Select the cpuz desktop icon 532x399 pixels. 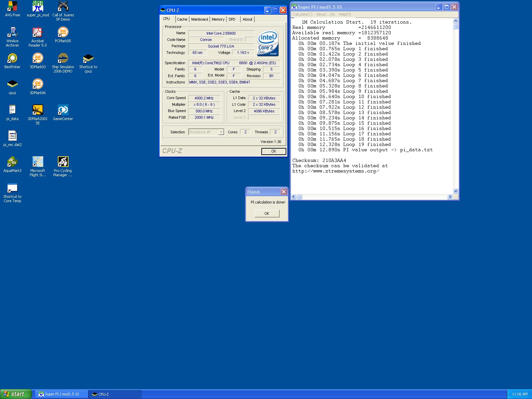click(x=12, y=87)
